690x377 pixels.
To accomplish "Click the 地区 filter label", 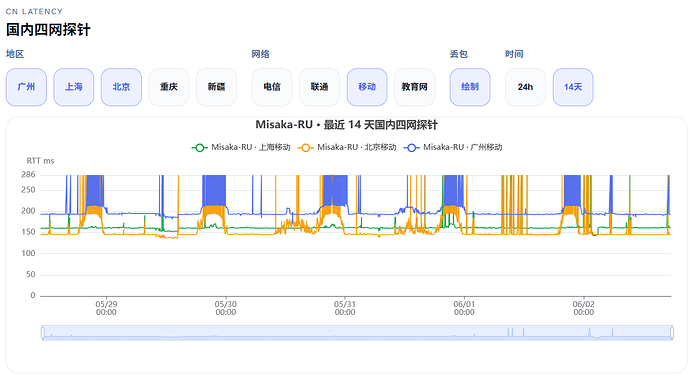I will (x=15, y=54).
